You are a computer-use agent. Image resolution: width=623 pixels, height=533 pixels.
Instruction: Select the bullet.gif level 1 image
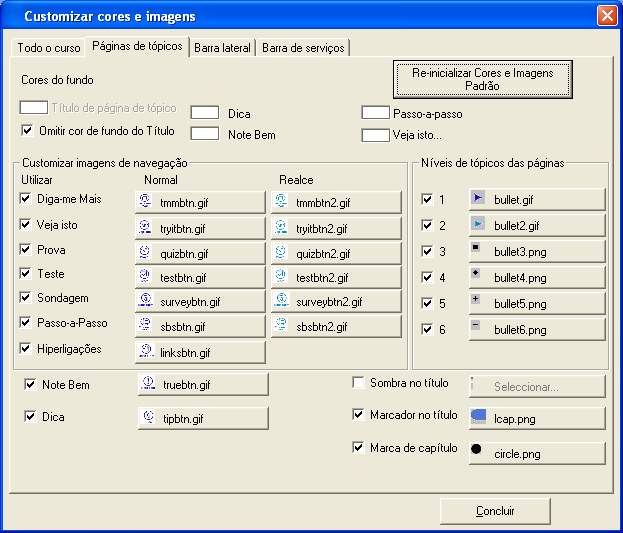(537, 200)
